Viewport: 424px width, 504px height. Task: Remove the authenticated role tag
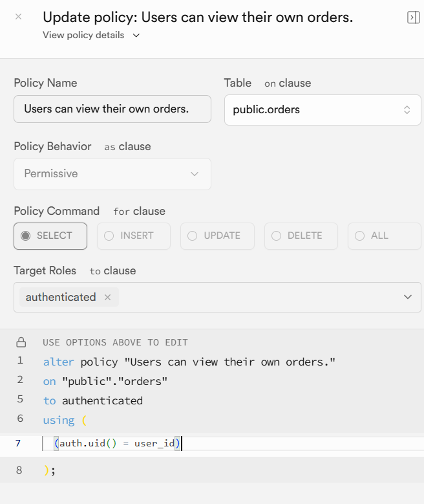108,298
